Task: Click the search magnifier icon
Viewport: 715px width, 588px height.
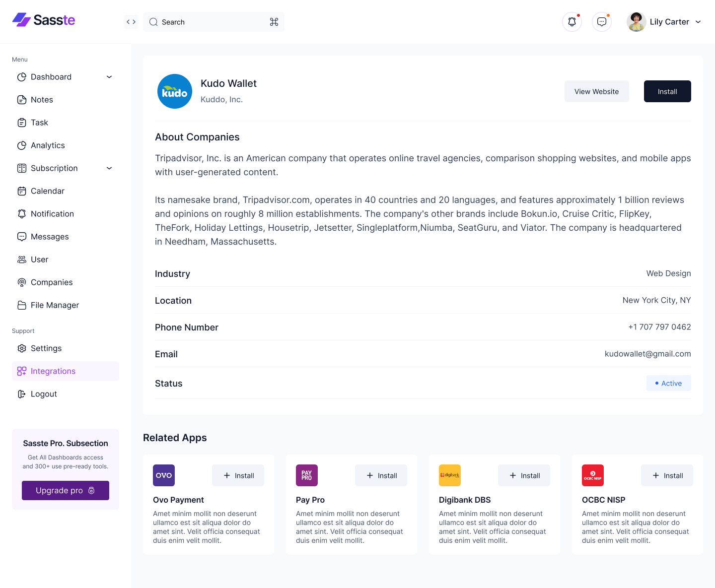Action: [153, 22]
